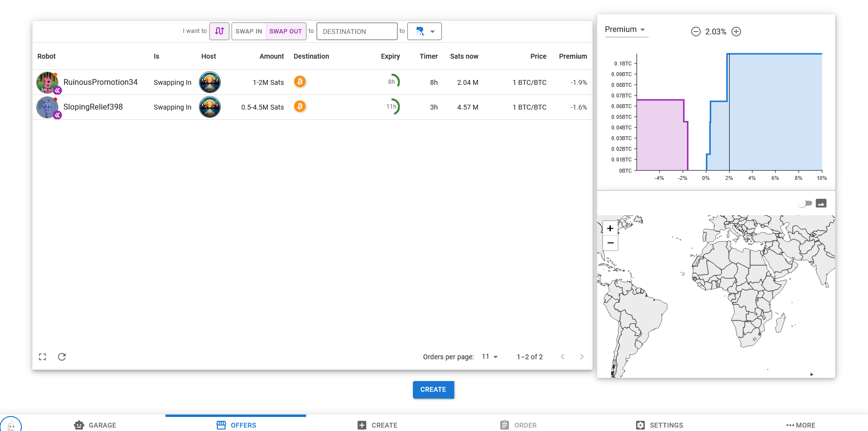Image resolution: width=868 pixels, height=431 pixels.
Task: Sort by Robot column header
Action: [47, 56]
